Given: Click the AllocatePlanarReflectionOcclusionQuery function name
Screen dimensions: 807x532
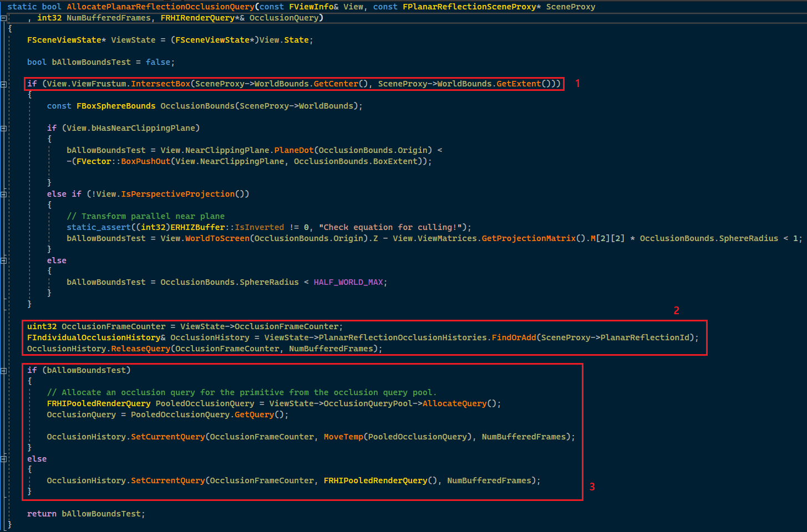Looking at the screenshot, I should tap(160, 7).
